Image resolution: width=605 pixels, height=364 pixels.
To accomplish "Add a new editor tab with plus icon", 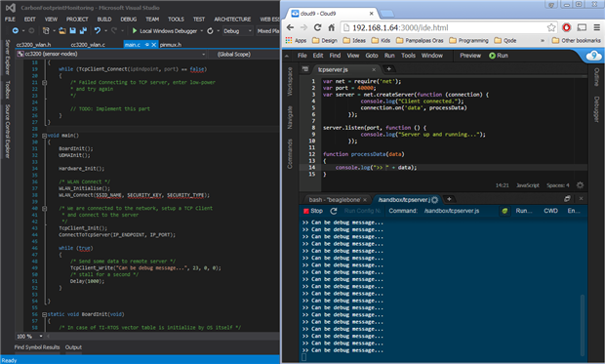I will point(389,68).
